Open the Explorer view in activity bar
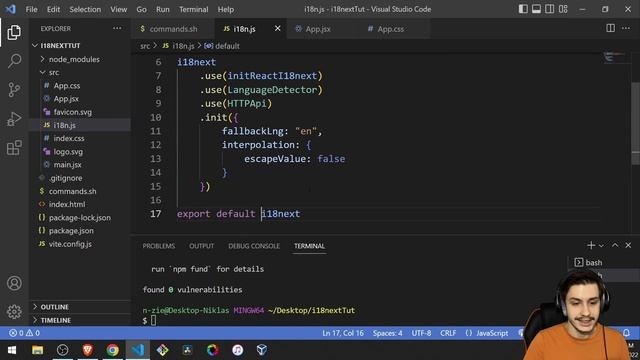640x360 pixels. pos(14,32)
